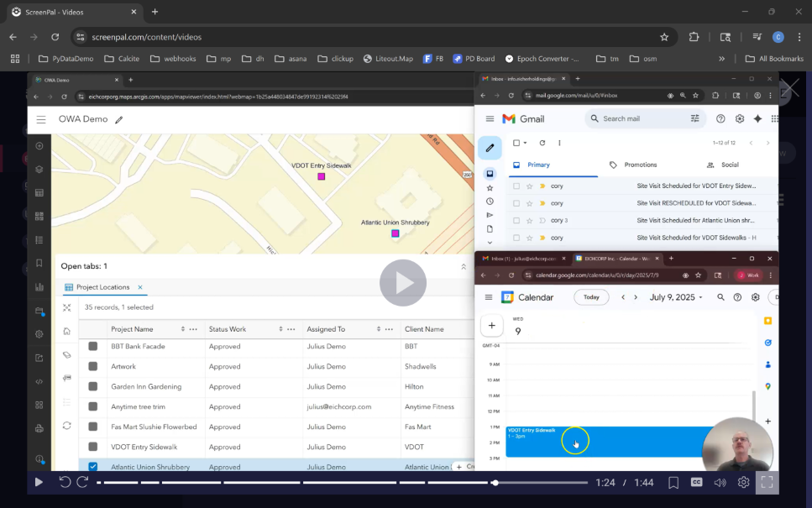
Task: Open the video settings gear
Action: tap(743, 482)
